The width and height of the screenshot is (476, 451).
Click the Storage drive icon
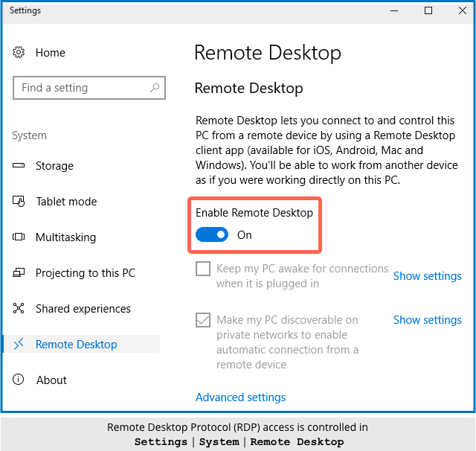point(19,166)
